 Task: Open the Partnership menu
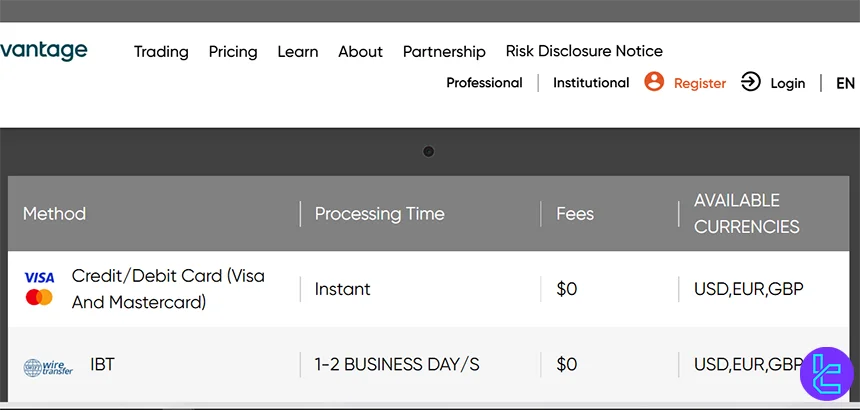(444, 51)
